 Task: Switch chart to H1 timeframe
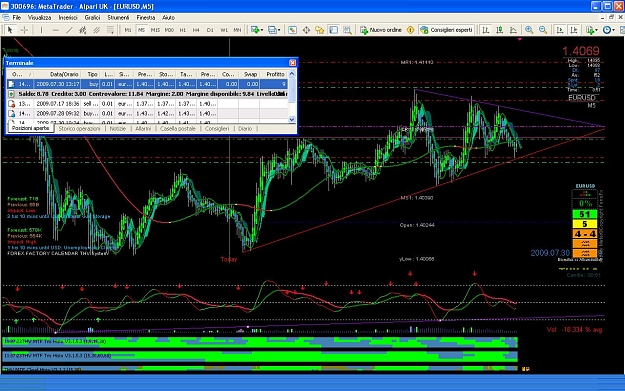pos(183,30)
